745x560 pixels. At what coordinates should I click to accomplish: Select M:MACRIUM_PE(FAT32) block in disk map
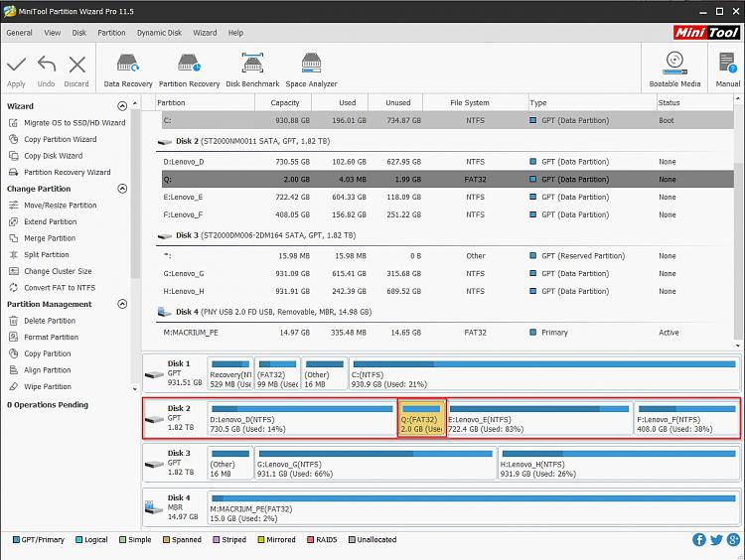click(x=473, y=507)
